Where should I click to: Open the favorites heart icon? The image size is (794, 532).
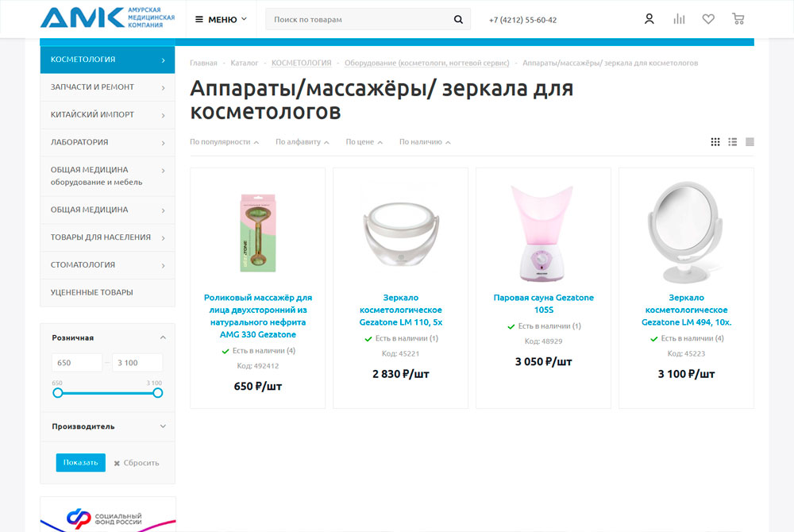[708, 19]
